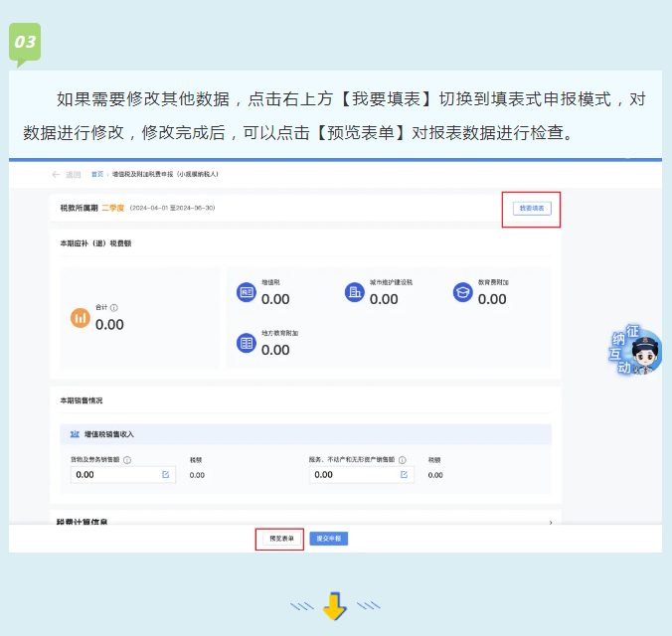Image resolution: width=672 pixels, height=636 pixels.
Task: Click the 增值税 amount icon
Action: [247, 292]
